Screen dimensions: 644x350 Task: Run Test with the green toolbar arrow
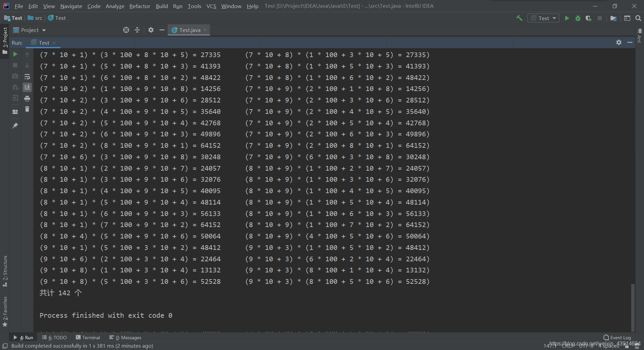[x=567, y=18]
